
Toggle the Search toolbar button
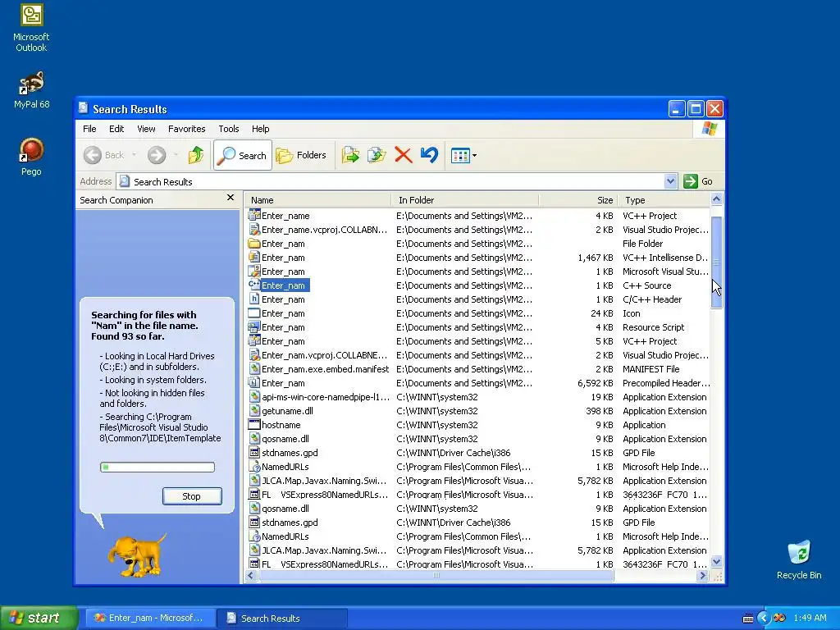[243, 155]
